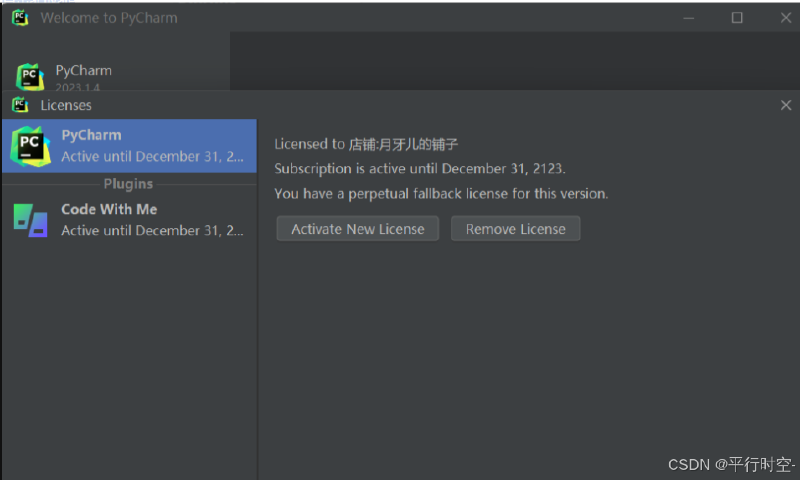
Task: Close the Welcome to PyCharm window
Action: coord(786,18)
